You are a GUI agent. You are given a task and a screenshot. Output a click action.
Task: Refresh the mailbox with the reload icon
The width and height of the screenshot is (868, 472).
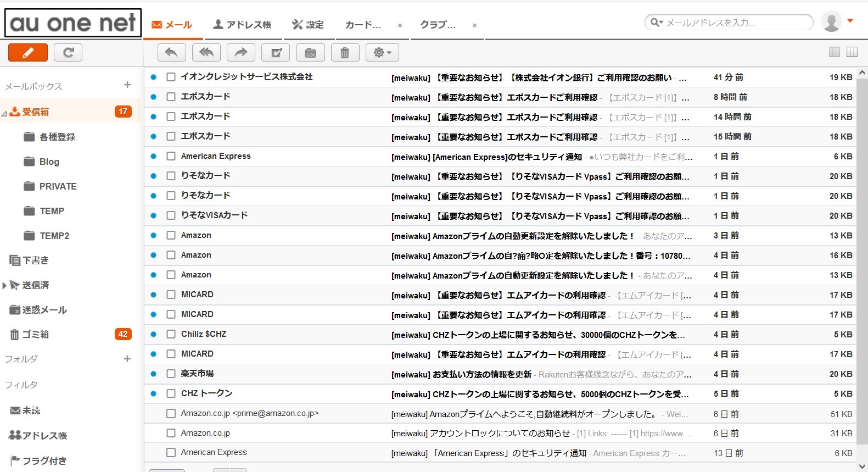point(68,53)
